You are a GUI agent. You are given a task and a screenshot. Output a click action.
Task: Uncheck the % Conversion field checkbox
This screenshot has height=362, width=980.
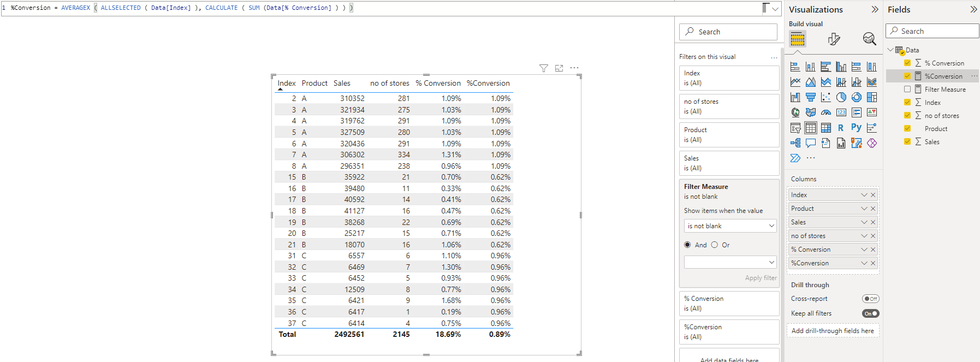click(907, 63)
